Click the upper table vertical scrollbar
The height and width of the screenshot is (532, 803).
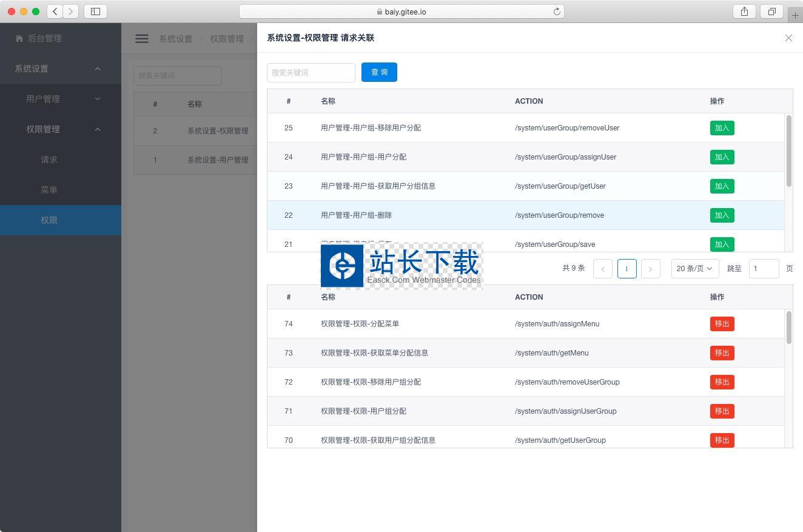(x=788, y=150)
